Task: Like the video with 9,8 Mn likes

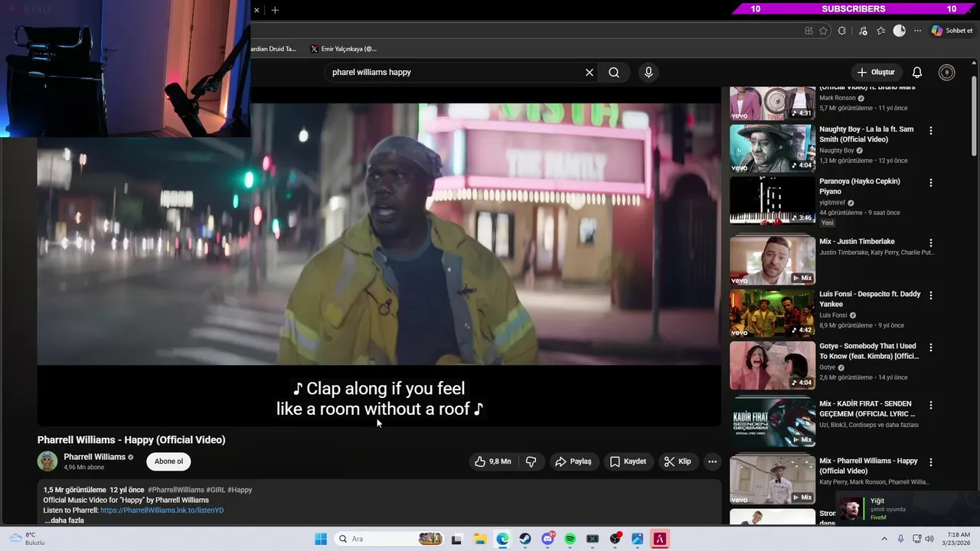Action: click(492, 461)
